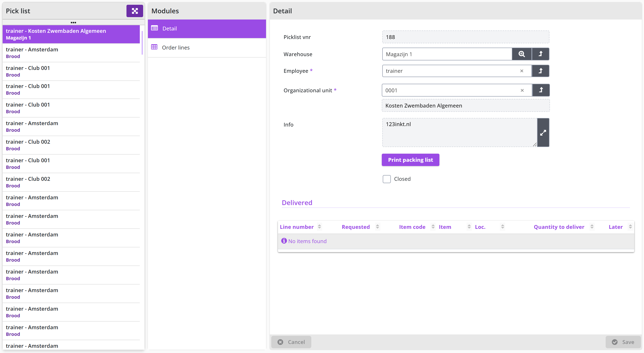Viewport: 644px width, 353px height.
Task: Click the pick list vertical scrollbar
Action: (x=142, y=42)
